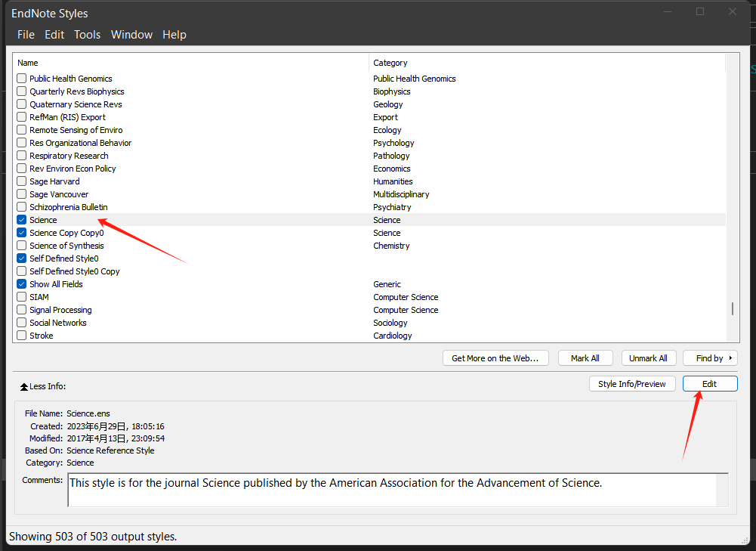Check the RefMan (RIS) Export checkbox
Viewport: 756px width, 551px height.
pyautogui.click(x=22, y=116)
